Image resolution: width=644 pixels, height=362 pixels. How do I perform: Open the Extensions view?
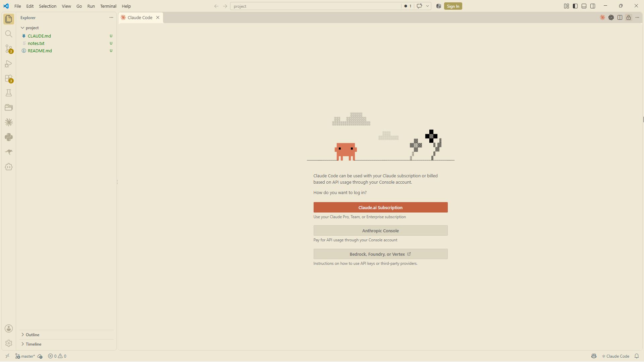9,78
